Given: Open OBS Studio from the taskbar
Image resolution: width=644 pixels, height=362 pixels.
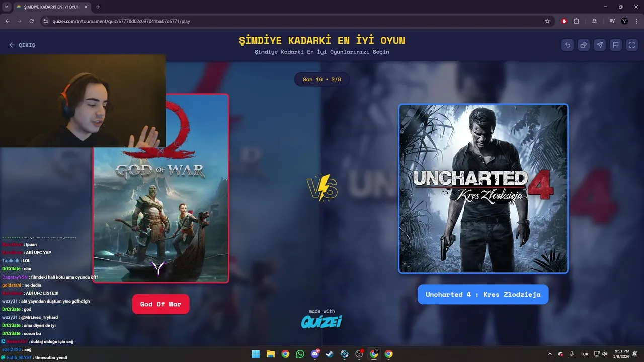Looking at the screenshot, I should (x=359, y=354).
